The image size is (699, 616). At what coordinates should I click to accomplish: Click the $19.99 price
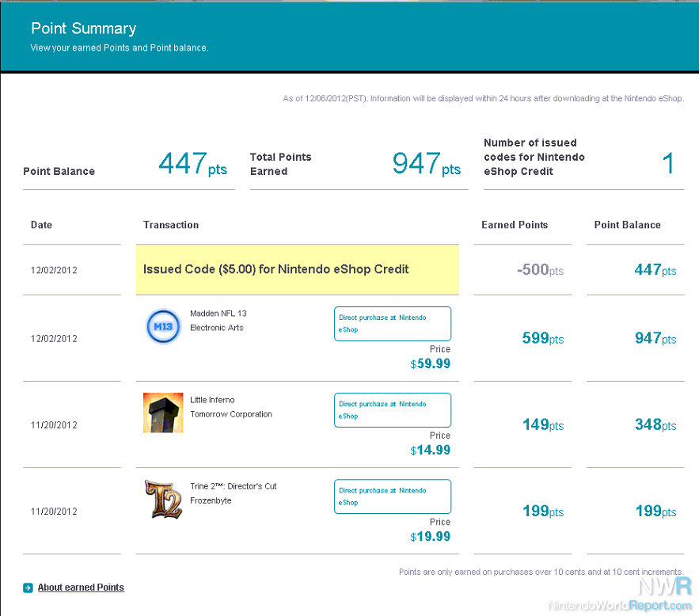coord(430,537)
